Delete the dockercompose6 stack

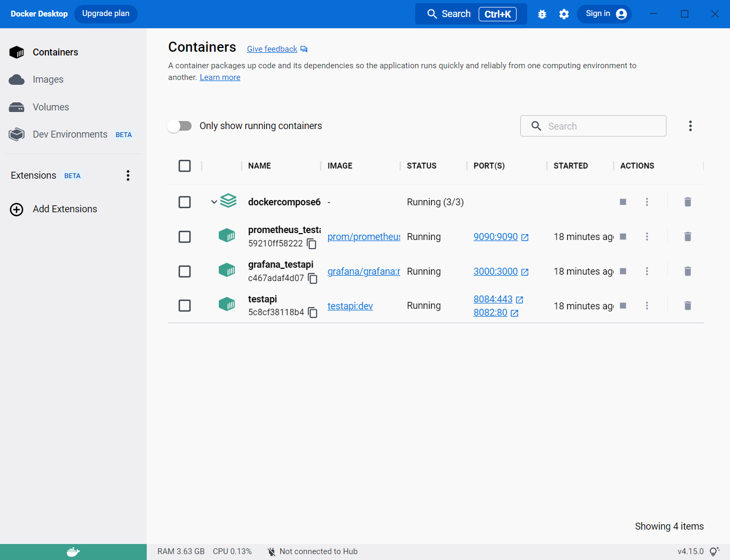pos(688,202)
